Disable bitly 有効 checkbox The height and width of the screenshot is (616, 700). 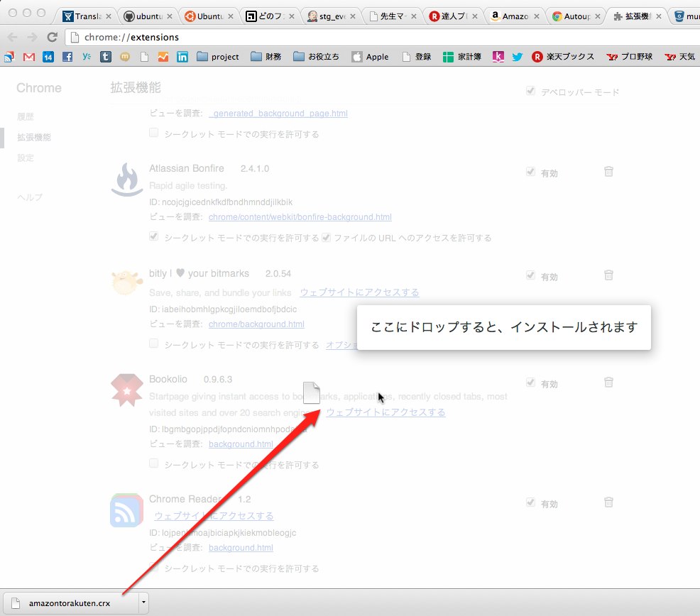pos(530,275)
